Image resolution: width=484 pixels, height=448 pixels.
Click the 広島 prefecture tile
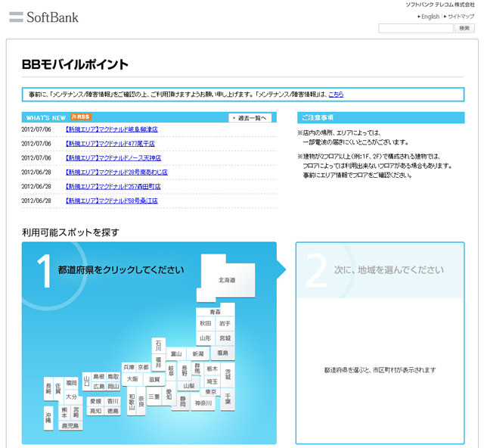(99, 386)
